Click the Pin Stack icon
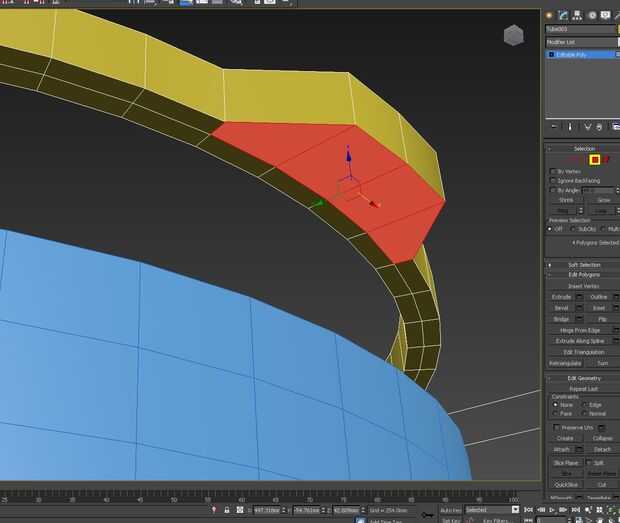The image size is (620, 523). 554,127
